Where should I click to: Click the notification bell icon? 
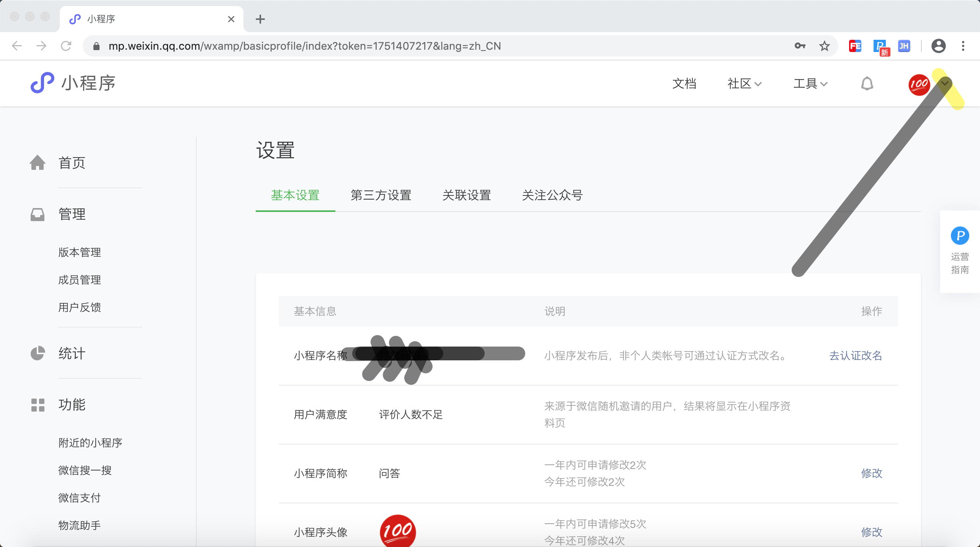(x=867, y=83)
